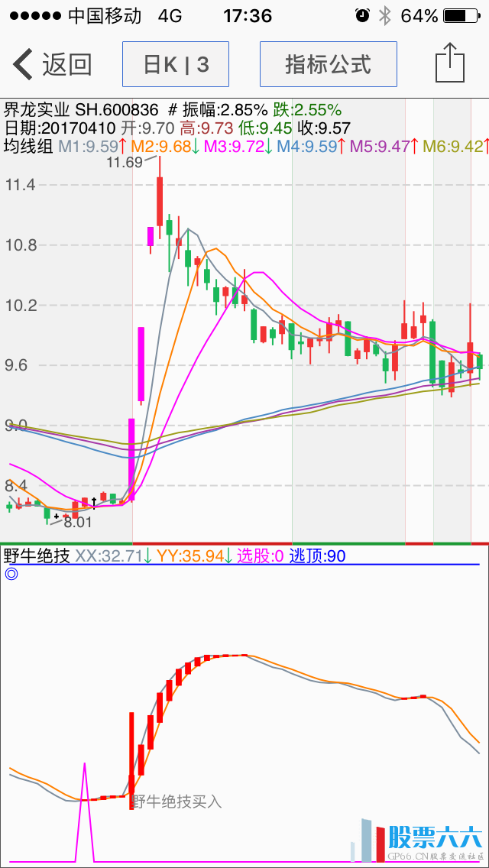Select stock name 界龙实业 SH.600836
Screen dimensions: 489x868
[81, 109]
